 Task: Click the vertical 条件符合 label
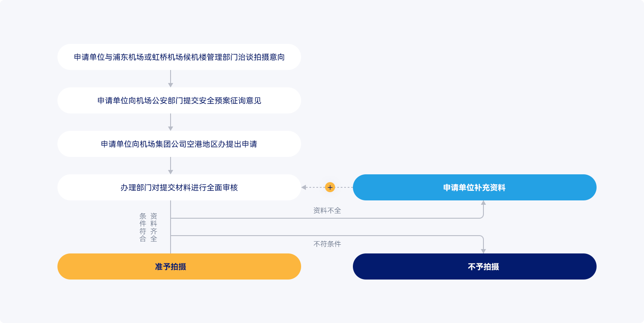click(x=143, y=227)
